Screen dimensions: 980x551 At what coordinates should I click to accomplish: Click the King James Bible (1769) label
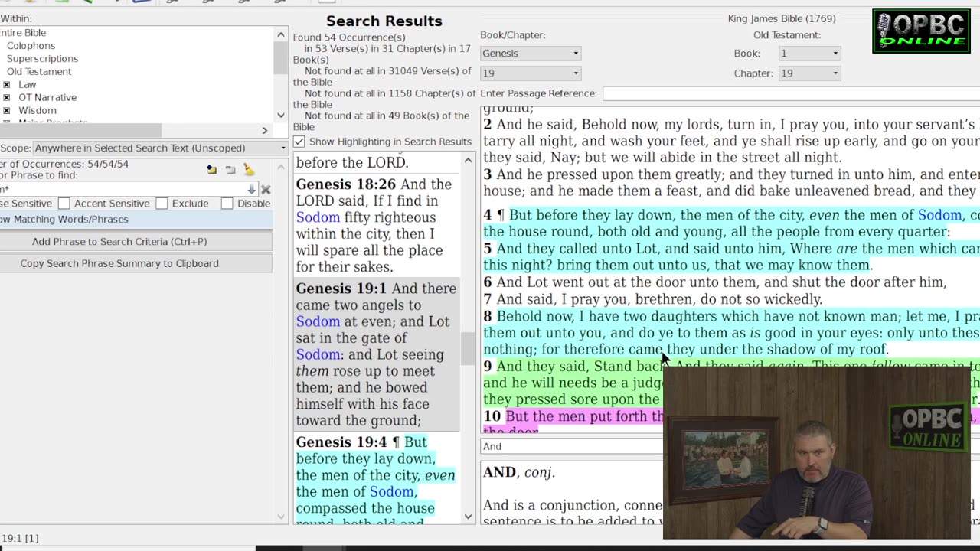click(x=782, y=18)
